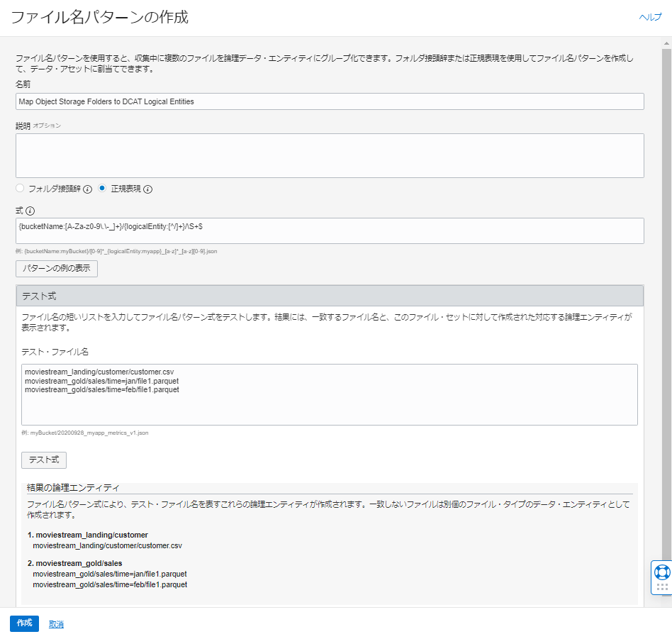Click inside the 説明 description text area

tap(330, 155)
